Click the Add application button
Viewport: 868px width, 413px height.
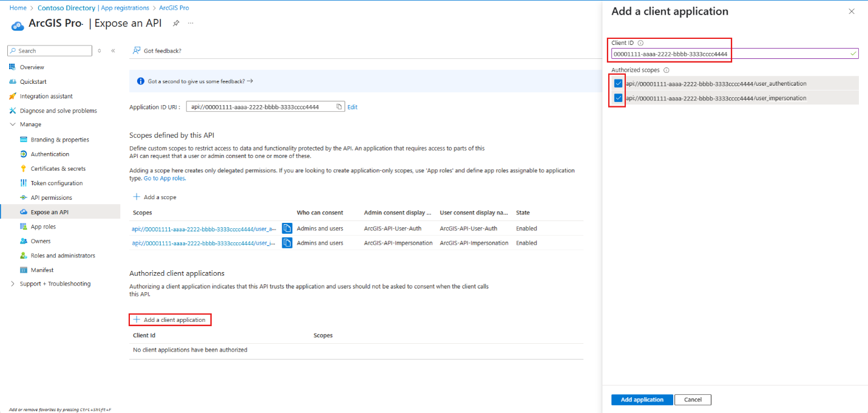(642, 400)
